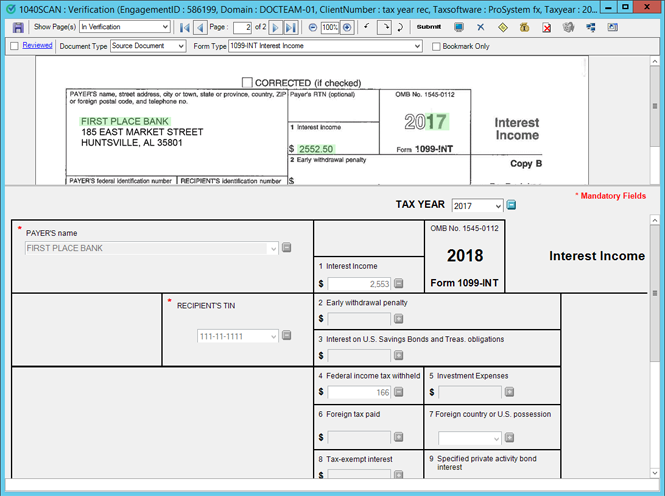Click the Interest Income amount field
This screenshot has width=665, height=496.
click(359, 284)
